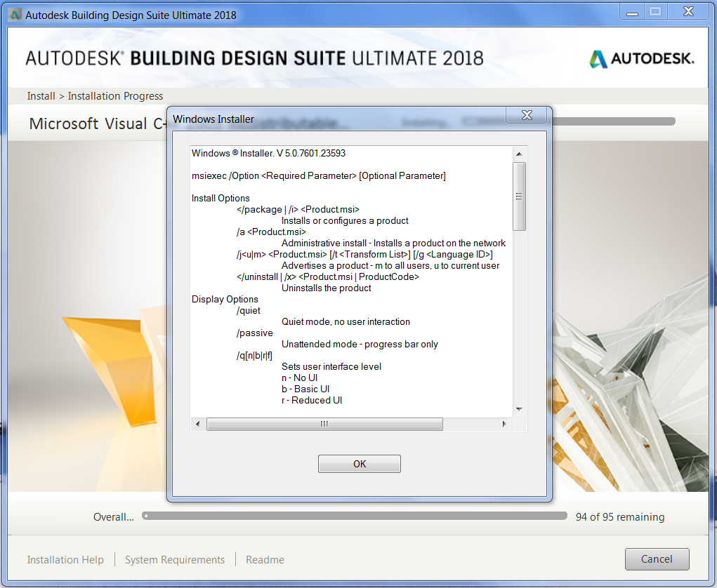
Task: Open the Readme link
Action: click(x=265, y=560)
